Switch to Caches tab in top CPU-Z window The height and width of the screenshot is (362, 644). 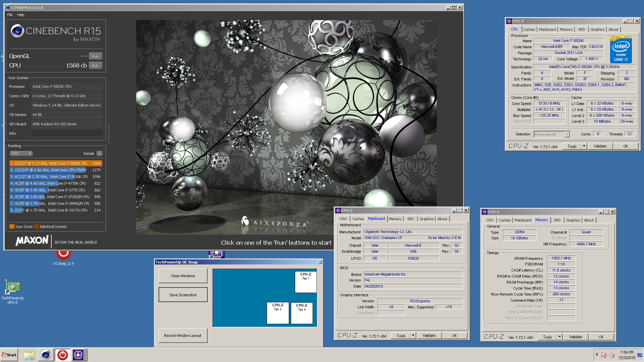[x=529, y=29]
